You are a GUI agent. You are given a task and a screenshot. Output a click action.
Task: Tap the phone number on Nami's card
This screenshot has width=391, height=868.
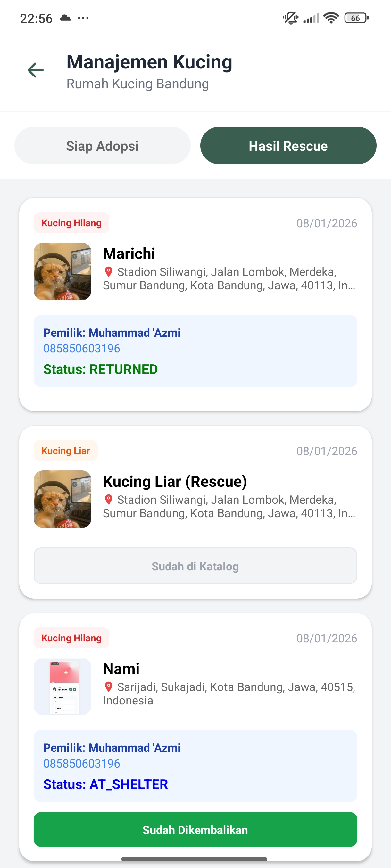tap(82, 764)
